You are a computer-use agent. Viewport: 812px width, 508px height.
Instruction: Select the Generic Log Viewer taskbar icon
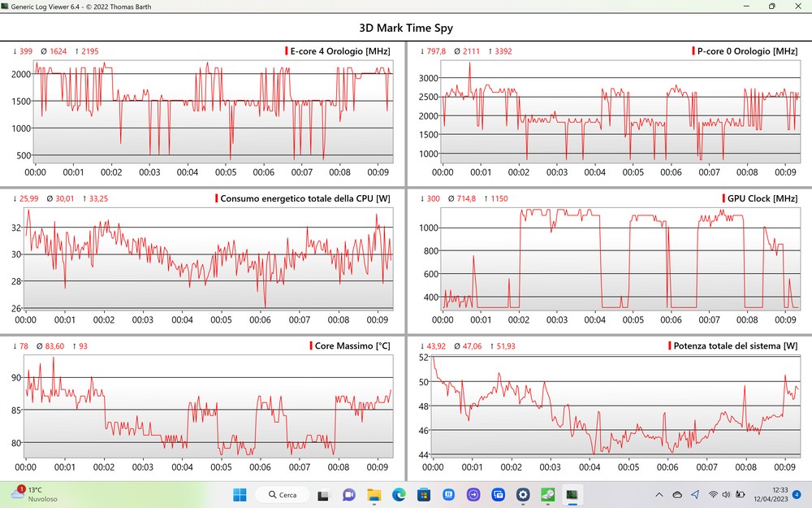[x=572, y=494]
